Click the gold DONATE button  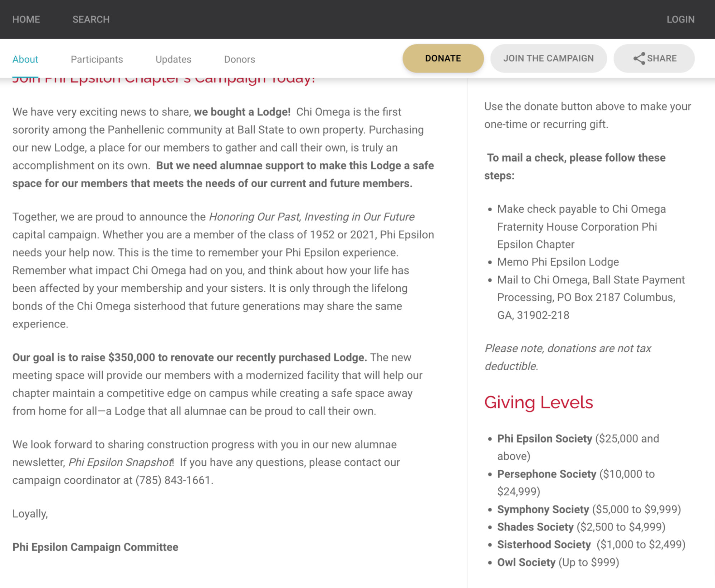(x=443, y=58)
